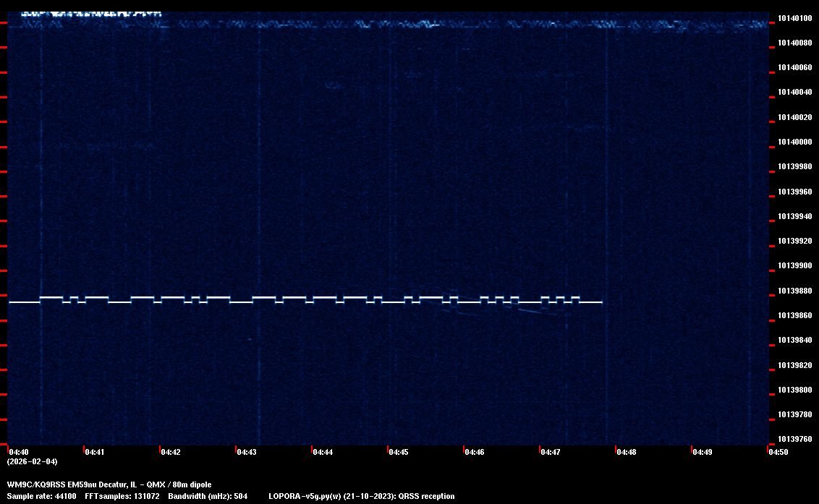819x504 pixels.
Task: Click the Bandwidth (mHz): 504 text
Action: click(208, 496)
